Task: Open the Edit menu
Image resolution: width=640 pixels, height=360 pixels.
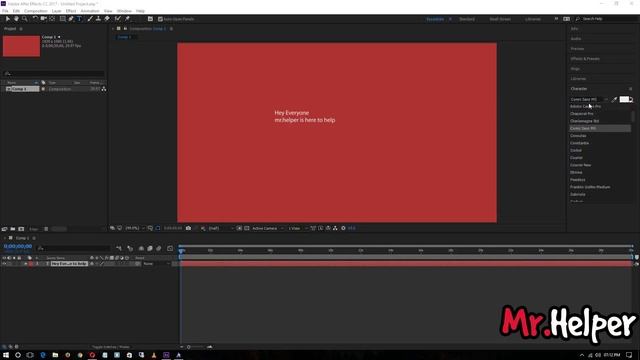Action: [x=16, y=11]
